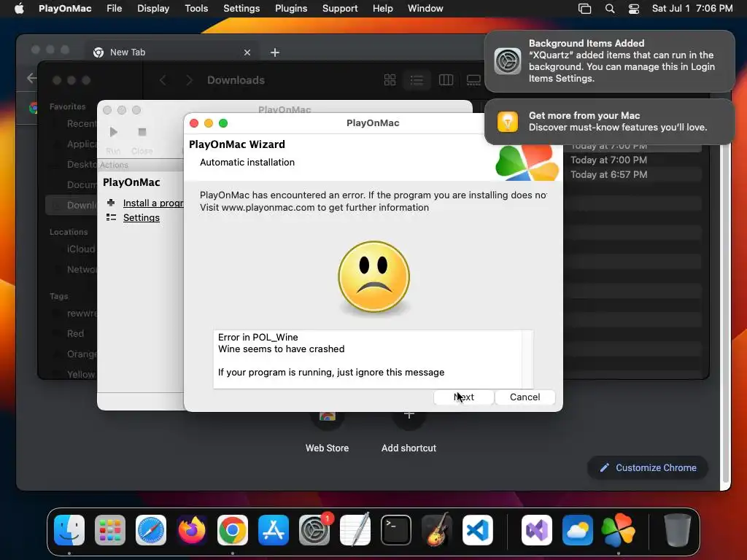
Task: Open the Apple menu
Action: click(x=19, y=9)
